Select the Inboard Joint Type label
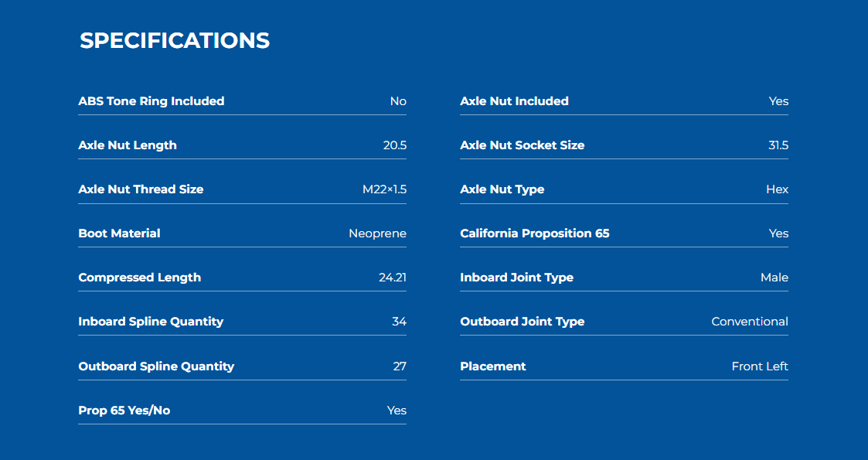Screen dimensions: 868x460 point(516,278)
